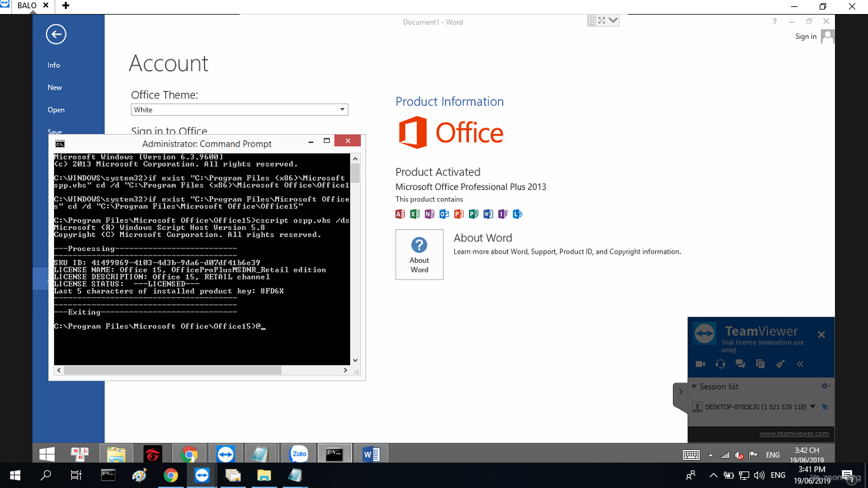Select Info in Word backstage menu
The width and height of the screenshot is (868, 488).
click(54, 65)
